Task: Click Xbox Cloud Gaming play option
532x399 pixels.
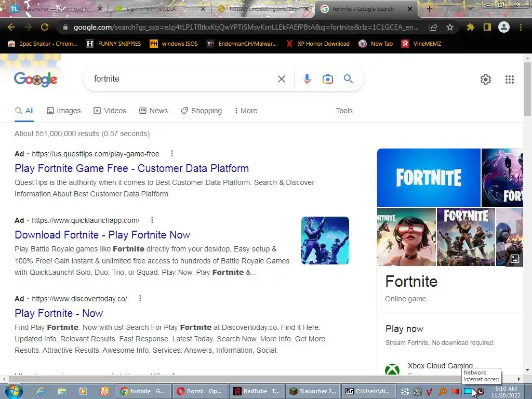Action: point(440,366)
